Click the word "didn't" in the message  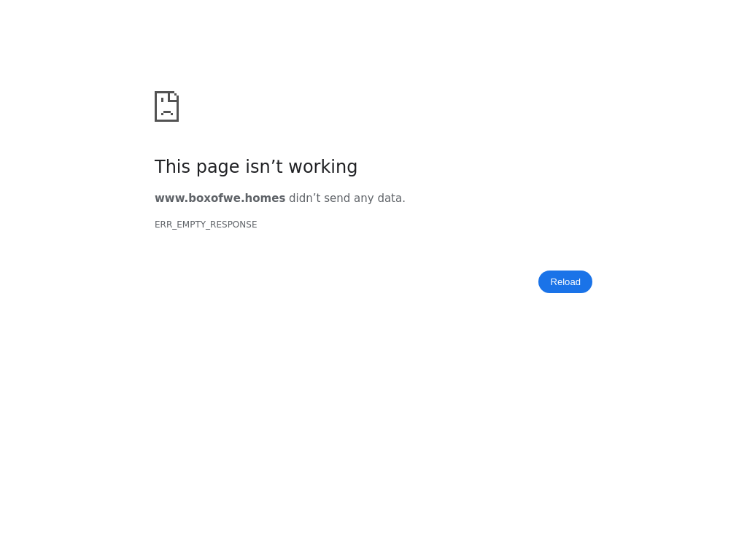click(x=304, y=198)
